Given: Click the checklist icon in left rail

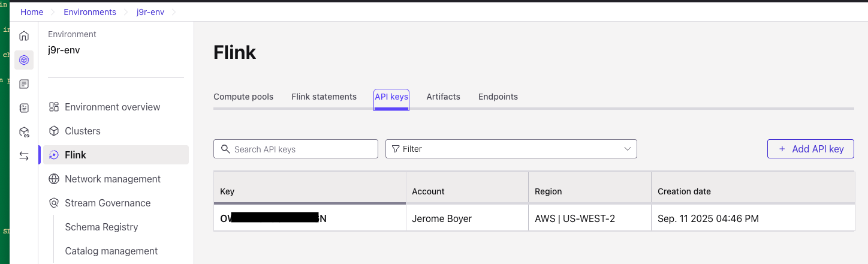Looking at the screenshot, I should coord(24,108).
